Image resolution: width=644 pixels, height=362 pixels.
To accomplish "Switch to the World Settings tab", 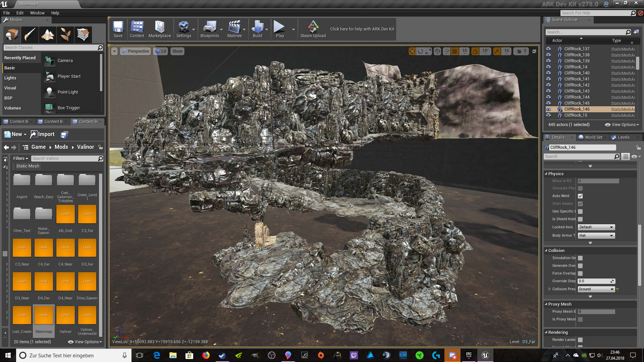I will pos(593,137).
